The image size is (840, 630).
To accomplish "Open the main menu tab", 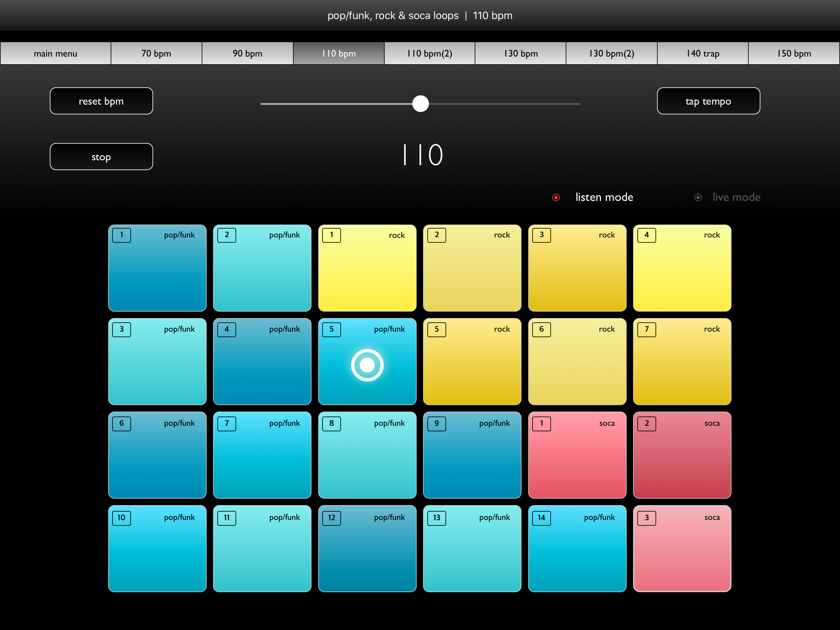I will [x=55, y=54].
